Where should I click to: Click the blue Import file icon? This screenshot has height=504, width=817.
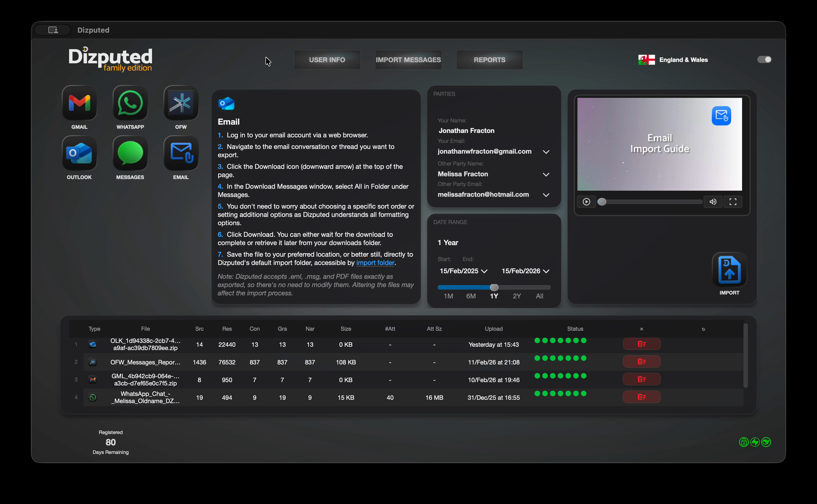point(729,270)
